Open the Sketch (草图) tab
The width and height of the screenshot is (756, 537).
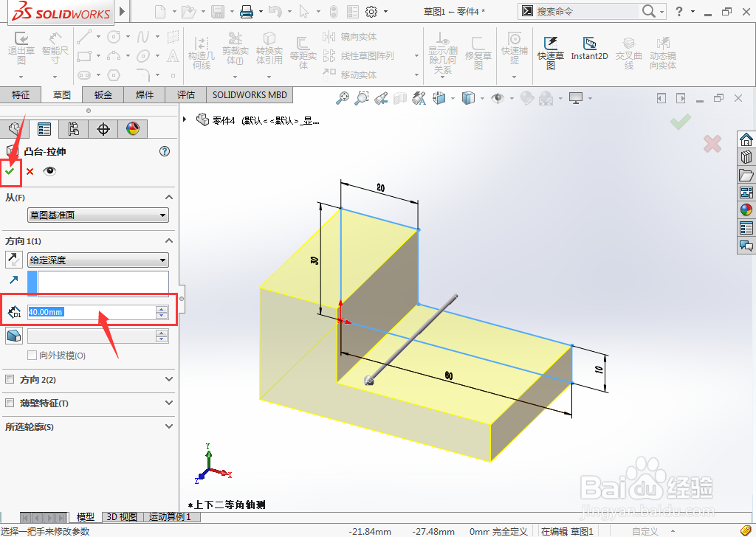click(x=62, y=95)
